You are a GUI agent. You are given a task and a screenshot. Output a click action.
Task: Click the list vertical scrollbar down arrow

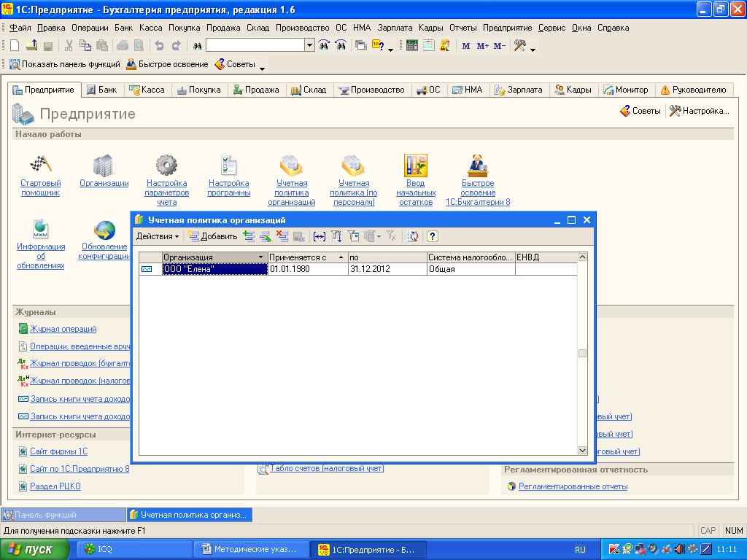(582, 450)
